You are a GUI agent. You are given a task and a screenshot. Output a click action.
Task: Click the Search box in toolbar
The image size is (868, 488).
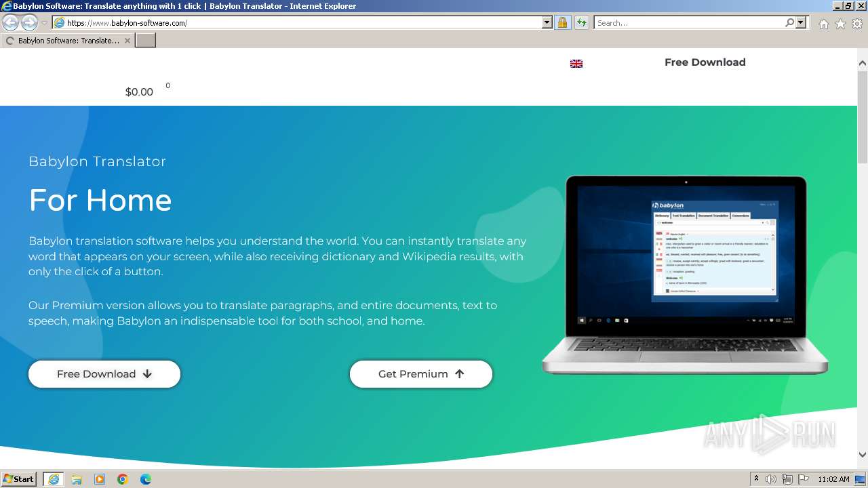(689, 23)
